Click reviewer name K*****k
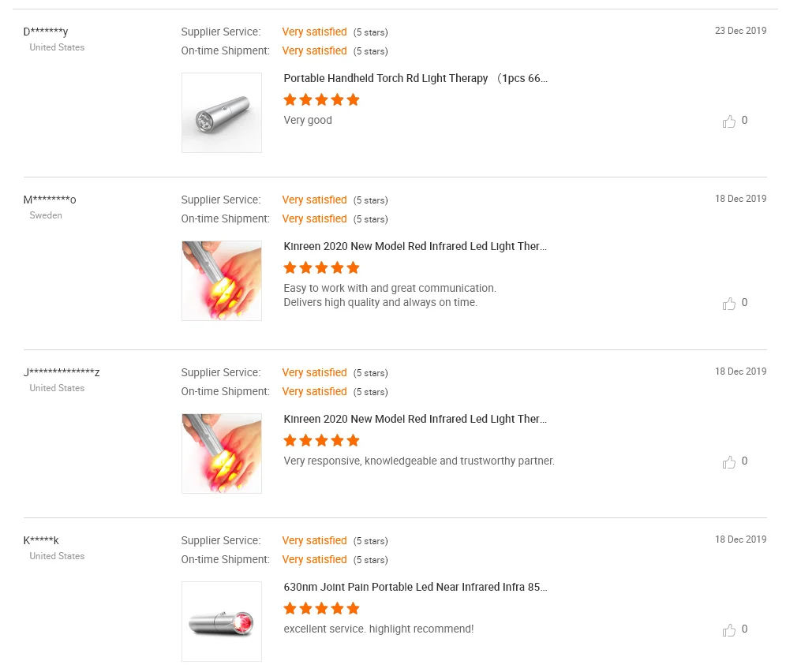This screenshot has height=672, width=801. coord(41,541)
